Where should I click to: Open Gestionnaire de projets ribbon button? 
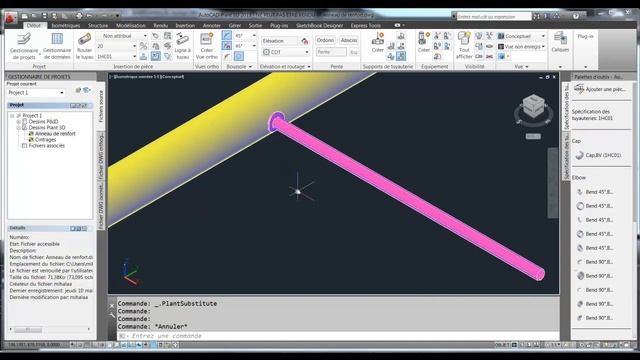click(24, 46)
